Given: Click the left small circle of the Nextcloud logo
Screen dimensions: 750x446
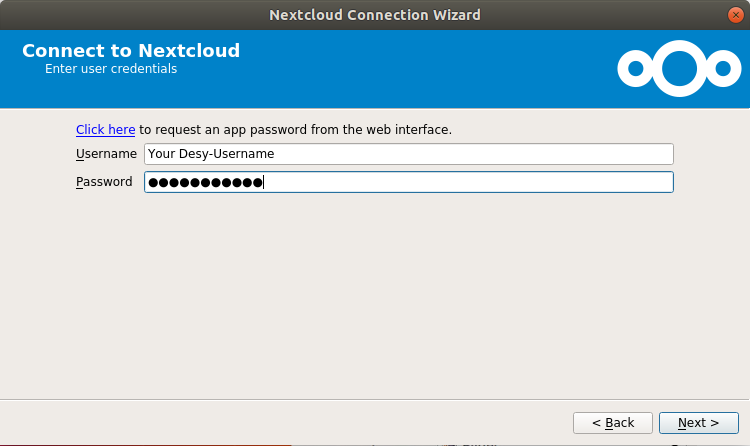Looking at the screenshot, I should (x=636, y=68).
